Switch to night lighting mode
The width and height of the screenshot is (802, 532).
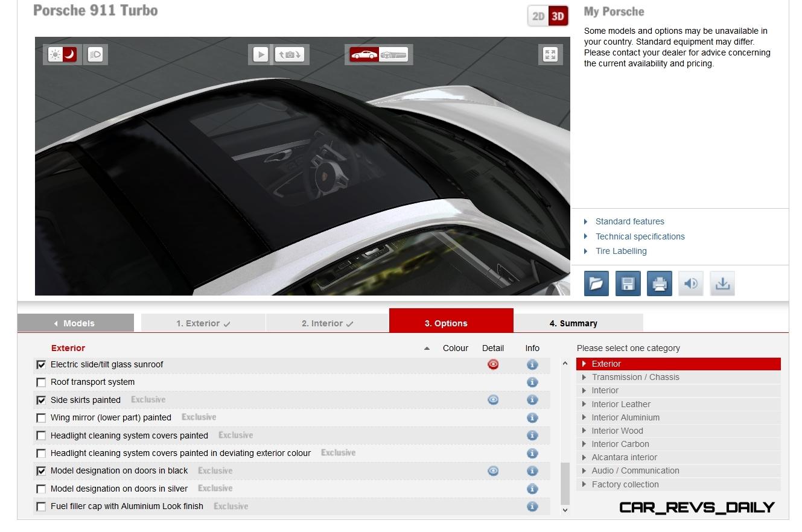click(70, 55)
